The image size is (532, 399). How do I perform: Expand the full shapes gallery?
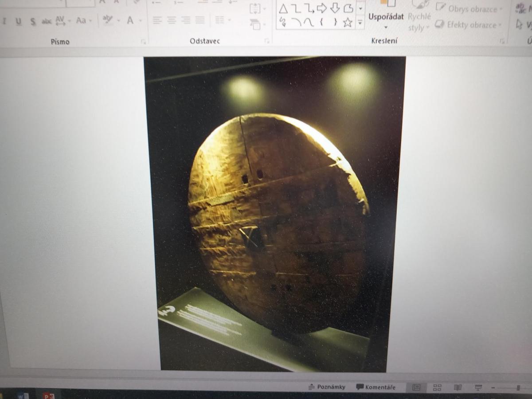click(360, 22)
